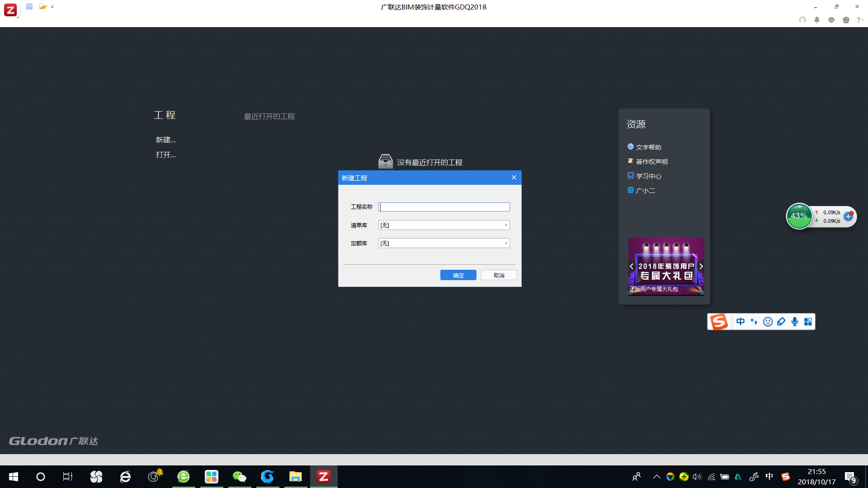Open the 360 browser green icon on taskbar
Image resolution: width=868 pixels, height=488 pixels.
click(x=184, y=477)
